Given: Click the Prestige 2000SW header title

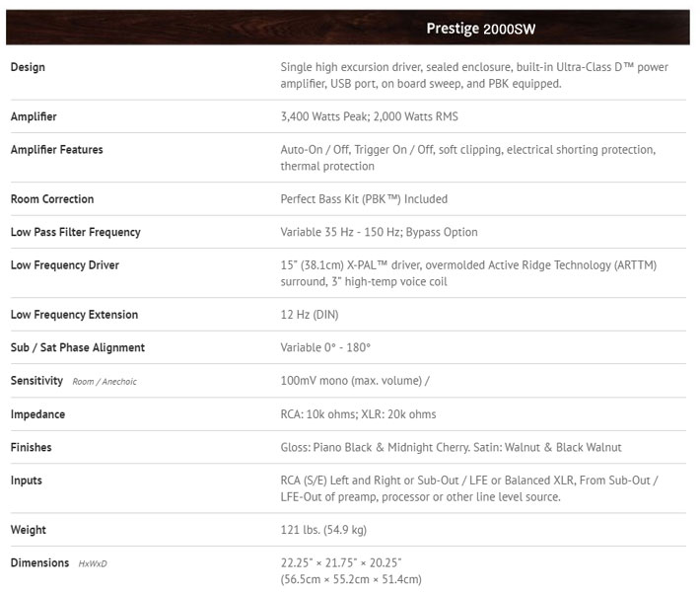Looking at the screenshot, I should click(x=481, y=29).
